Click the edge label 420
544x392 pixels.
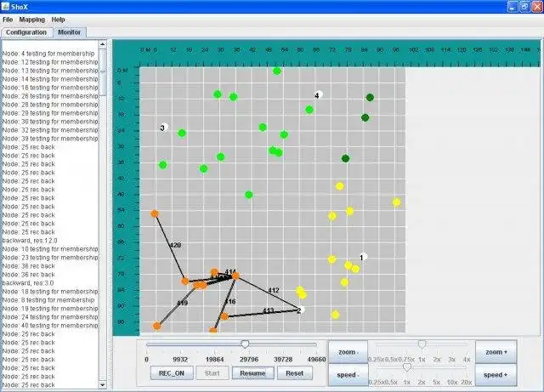(x=175, y=245)
